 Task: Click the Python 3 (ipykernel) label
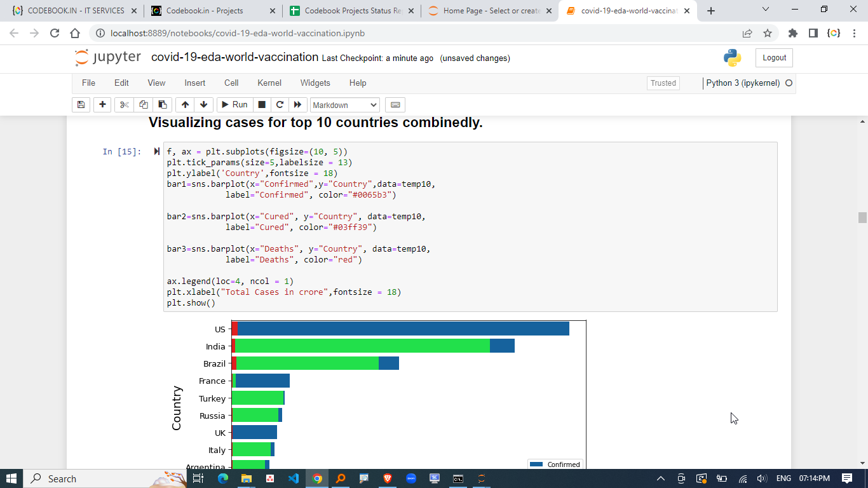click(x=743, y=83)
